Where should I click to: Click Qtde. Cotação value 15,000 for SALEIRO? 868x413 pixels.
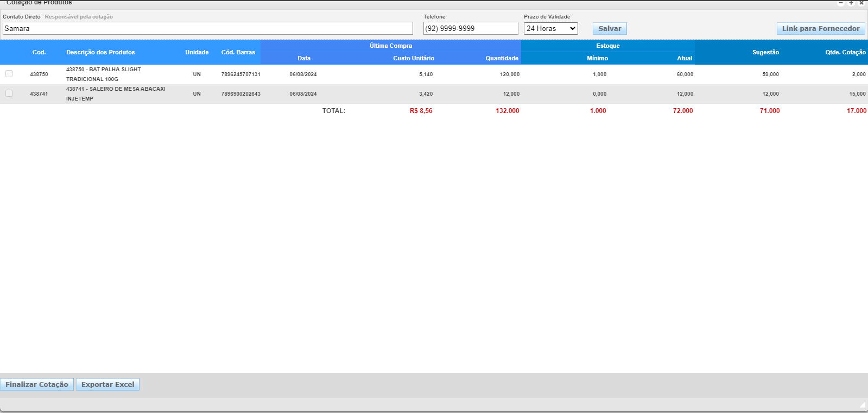857,94
